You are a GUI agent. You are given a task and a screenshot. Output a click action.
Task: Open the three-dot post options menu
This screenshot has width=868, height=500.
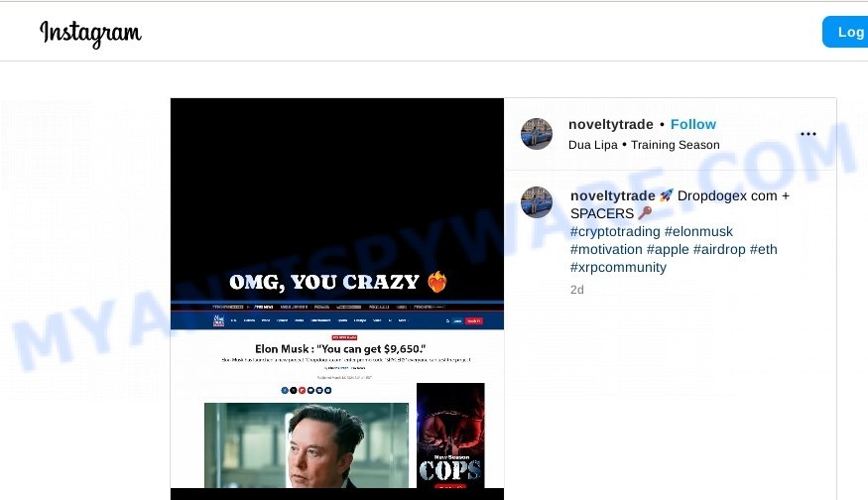808,134
